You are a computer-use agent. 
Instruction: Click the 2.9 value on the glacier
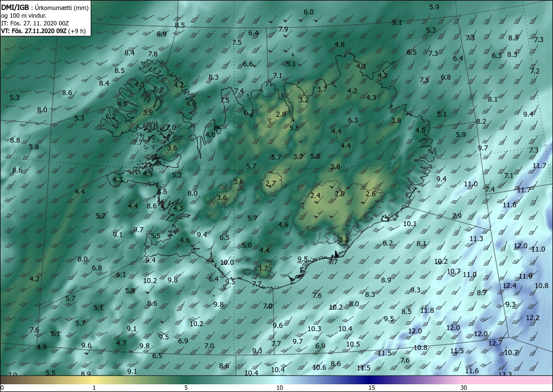point(340,194)
